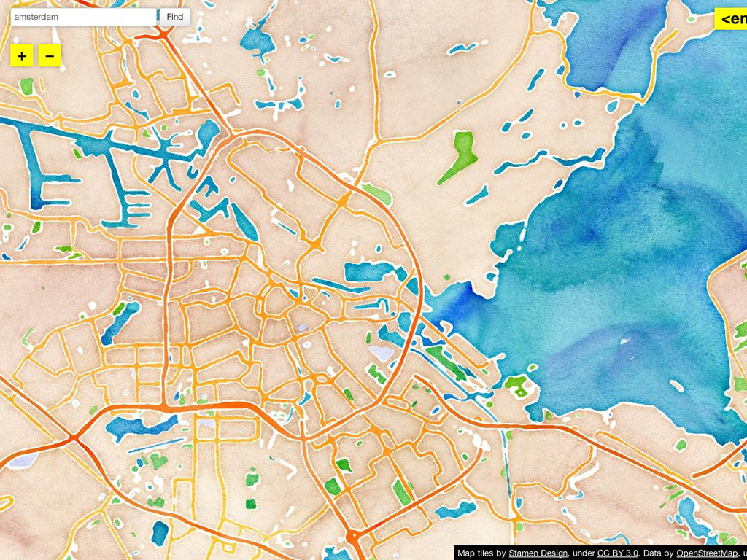Screen dimensions: 747x560
Task: Follow the OpenStreetMap attribution link
Action: click(706, 553)
